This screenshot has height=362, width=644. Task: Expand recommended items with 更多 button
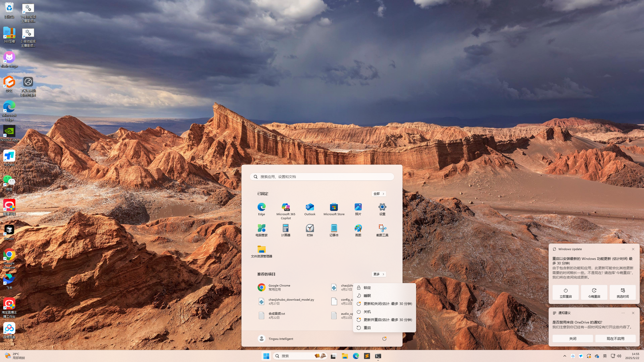click(379, 274)
